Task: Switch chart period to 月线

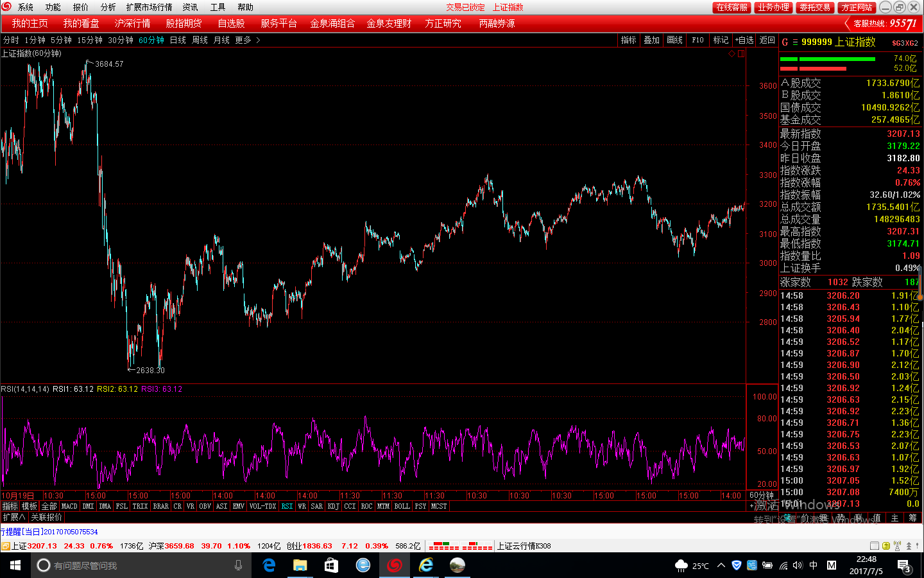Action: point(221,40)
